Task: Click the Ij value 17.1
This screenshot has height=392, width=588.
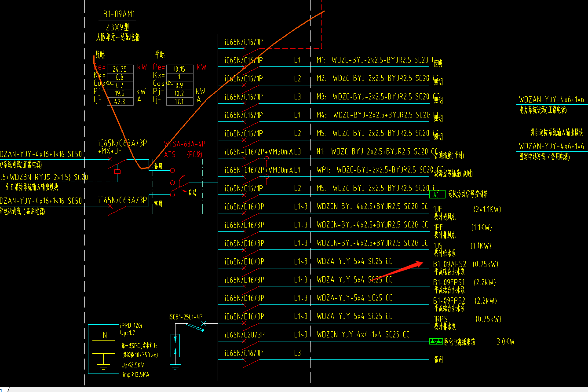Action: [179, 102]
